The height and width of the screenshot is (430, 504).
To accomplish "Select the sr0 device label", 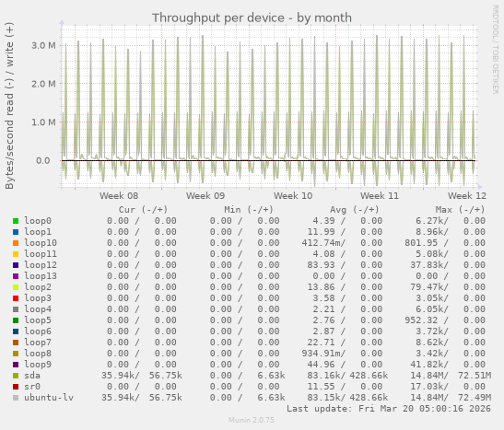I will click(x=32, y=387).
